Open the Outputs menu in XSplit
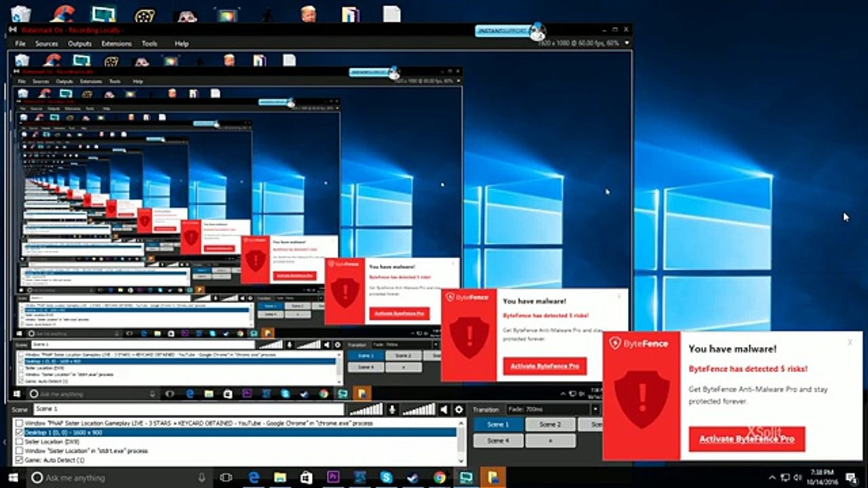Viewport: 868px width, 488px height. tap(79, 43)
